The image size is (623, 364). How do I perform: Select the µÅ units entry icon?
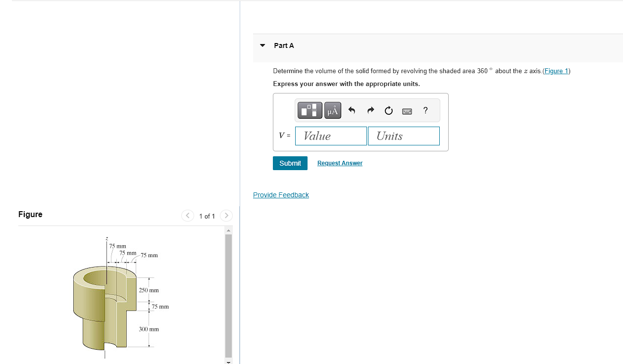(332, 110)
